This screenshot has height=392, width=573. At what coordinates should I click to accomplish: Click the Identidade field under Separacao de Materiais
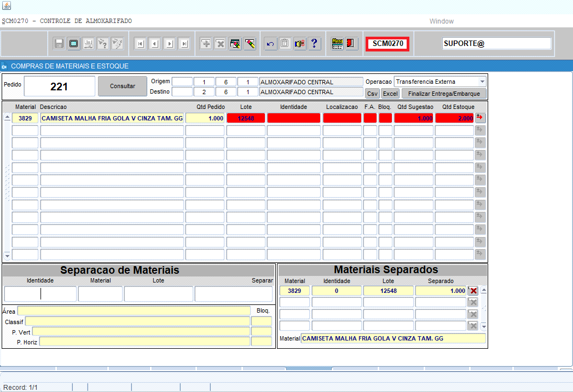40,294
